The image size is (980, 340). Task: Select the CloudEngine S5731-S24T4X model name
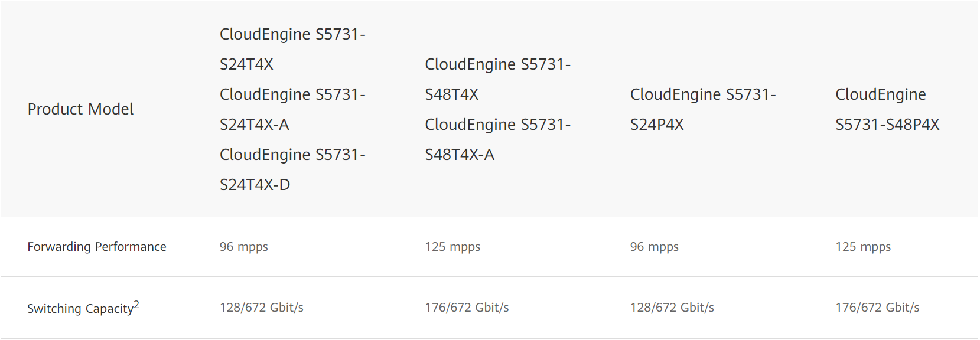tap(292, 49)
